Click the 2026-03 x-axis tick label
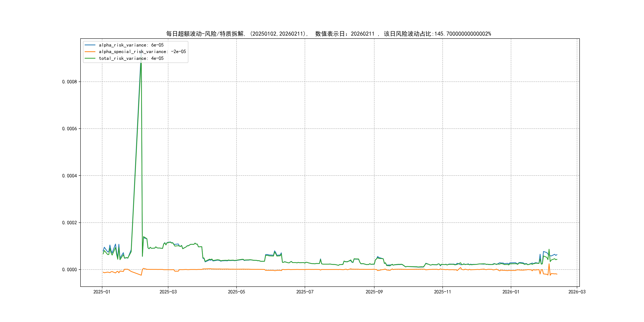The height and width of the screenshot is (322, 644). [577, 292]
